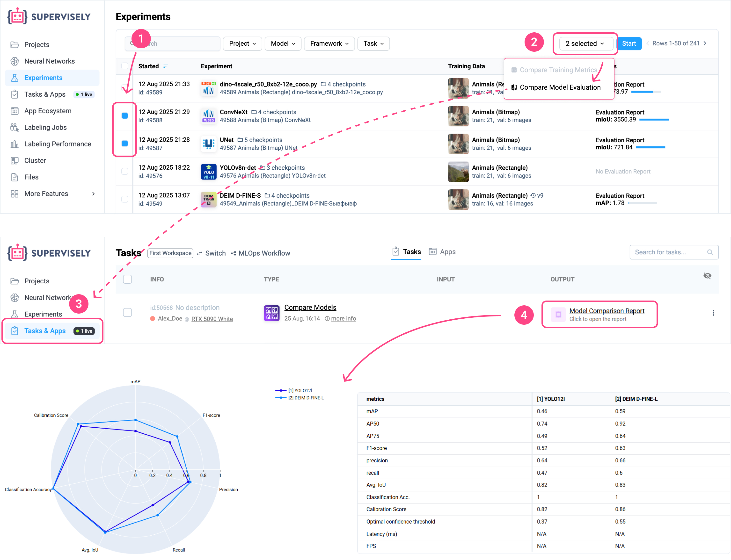This screenshot has width=731, height=560.
Task: Click the MLOps Workflow icon
Action: pyautogui.click(x=234, y=253)
